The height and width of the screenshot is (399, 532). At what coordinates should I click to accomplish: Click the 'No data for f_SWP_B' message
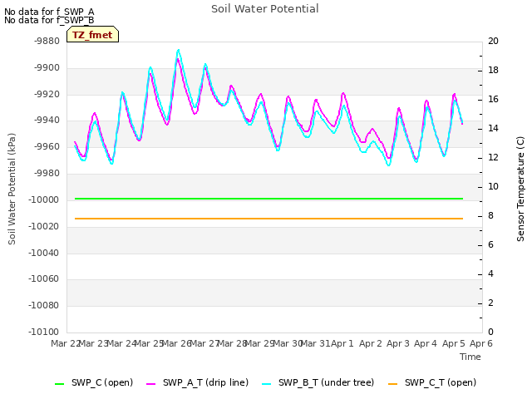click(49, 20)
